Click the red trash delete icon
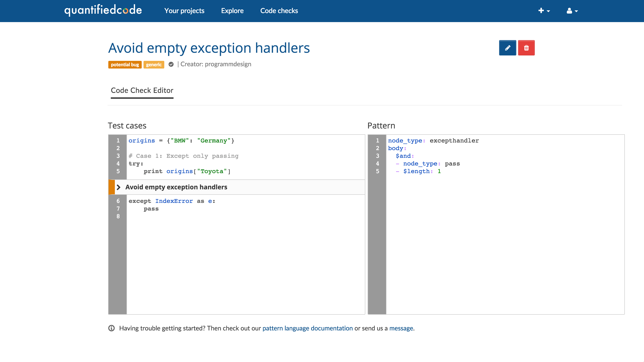644x362 pixels. [x=526, y=47]
